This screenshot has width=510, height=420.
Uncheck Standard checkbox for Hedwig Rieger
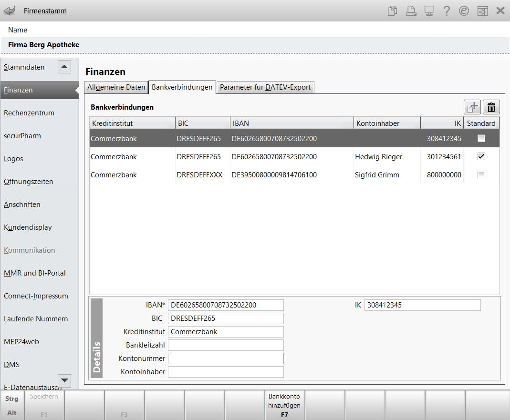click(481, 156)
